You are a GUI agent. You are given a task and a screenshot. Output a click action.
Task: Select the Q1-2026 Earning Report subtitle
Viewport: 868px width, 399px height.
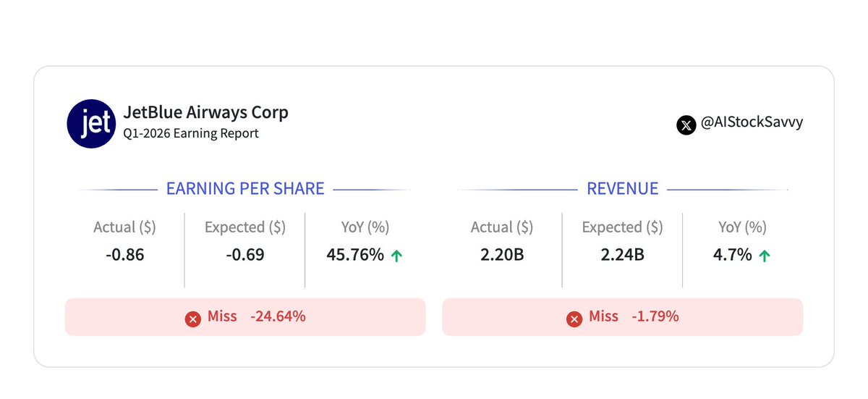[191, 133]
